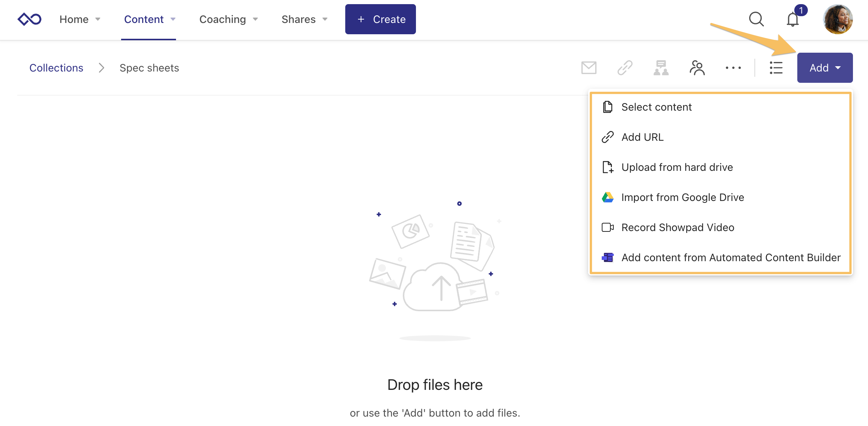
Task: Click Spec sheets breadcrumb label
Action: point(149,68)
